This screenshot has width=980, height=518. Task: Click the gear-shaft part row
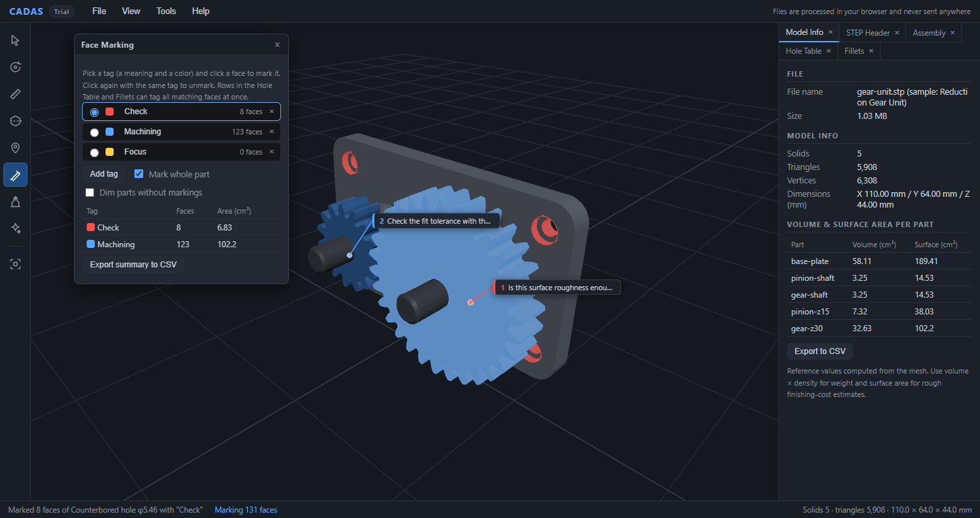point(879,295)
